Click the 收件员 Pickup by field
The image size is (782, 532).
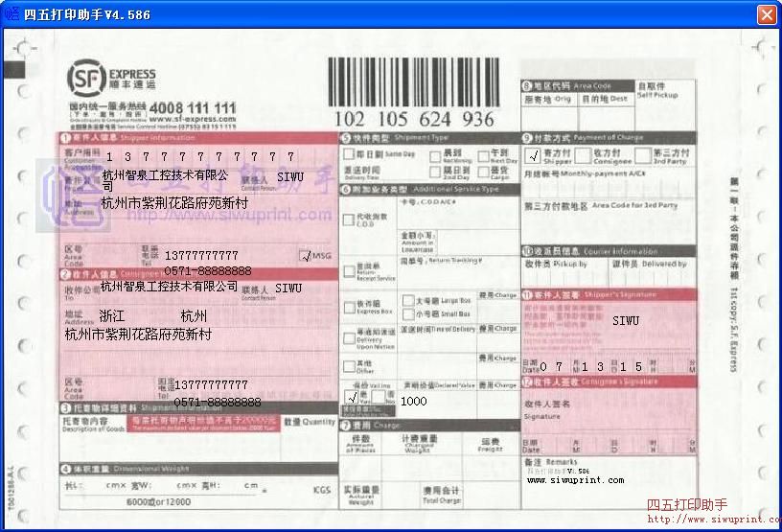point(565,272)
